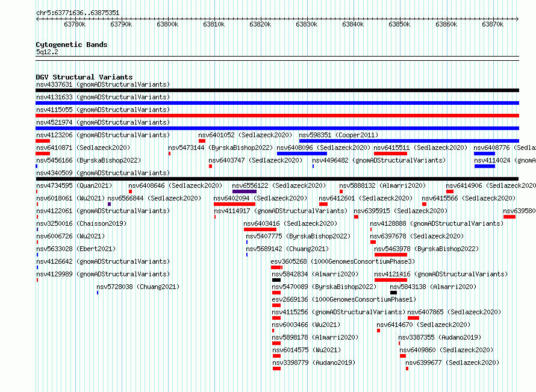Image resolution: width=536 pixels, height=392 pixels.
Task: Open nsv6414670 (Sedlazeck2020) label
Action: 423,325
